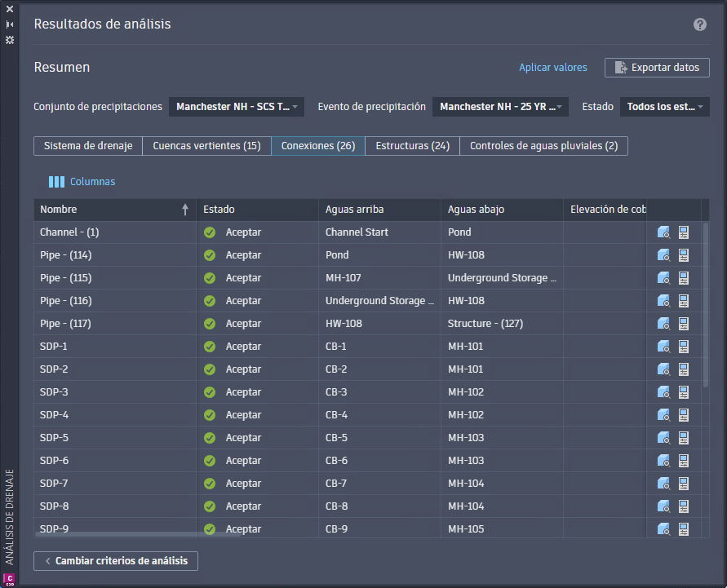
Task: Open properties icon for Channel - (1)
Action: pyautogui.click(x=684, y=232)
